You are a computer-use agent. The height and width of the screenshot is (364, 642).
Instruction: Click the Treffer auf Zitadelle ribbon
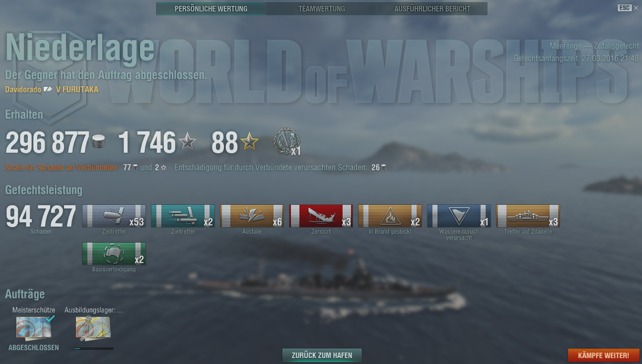pyautogui.click(x=528, y=216)
